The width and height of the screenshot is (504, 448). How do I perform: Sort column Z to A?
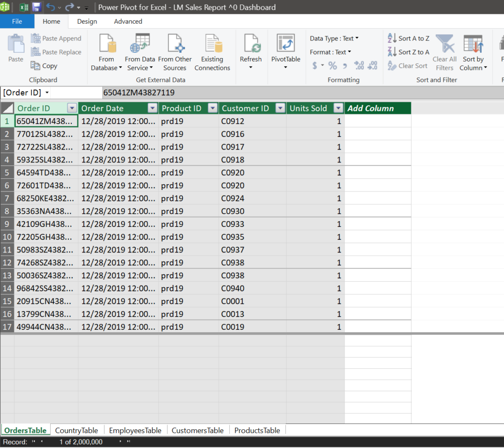pyautogui.click(x=409, y=52)
